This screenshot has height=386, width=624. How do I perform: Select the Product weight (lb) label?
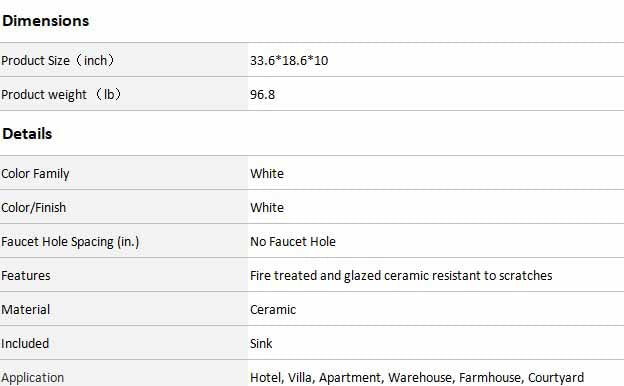61,94
